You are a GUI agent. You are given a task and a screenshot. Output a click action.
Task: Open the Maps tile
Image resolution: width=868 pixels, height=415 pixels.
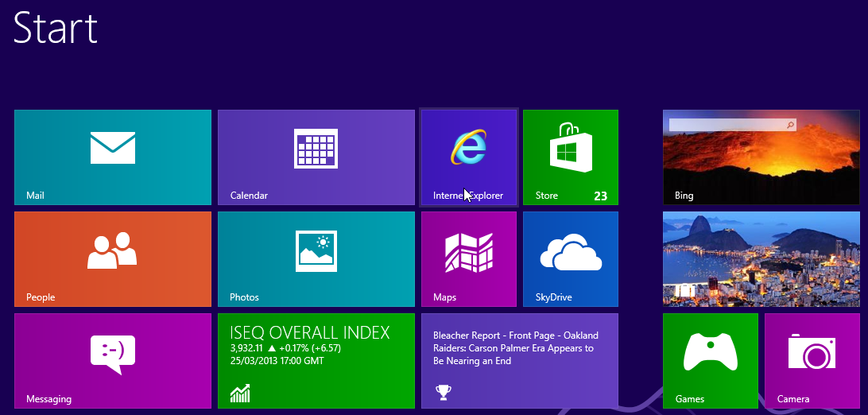pyautogui.click(x=469, y=259)
